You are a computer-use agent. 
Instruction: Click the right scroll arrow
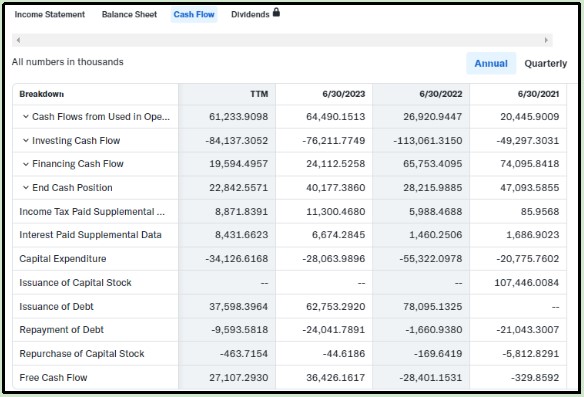click(x=546, y=40)
